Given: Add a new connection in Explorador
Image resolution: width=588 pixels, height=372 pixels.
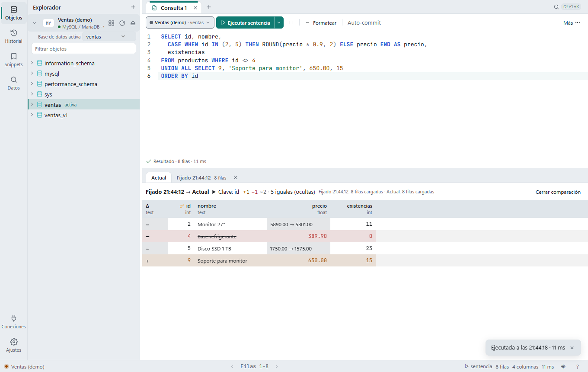Looking at the screenshot, I should click(x=133, y=7).
